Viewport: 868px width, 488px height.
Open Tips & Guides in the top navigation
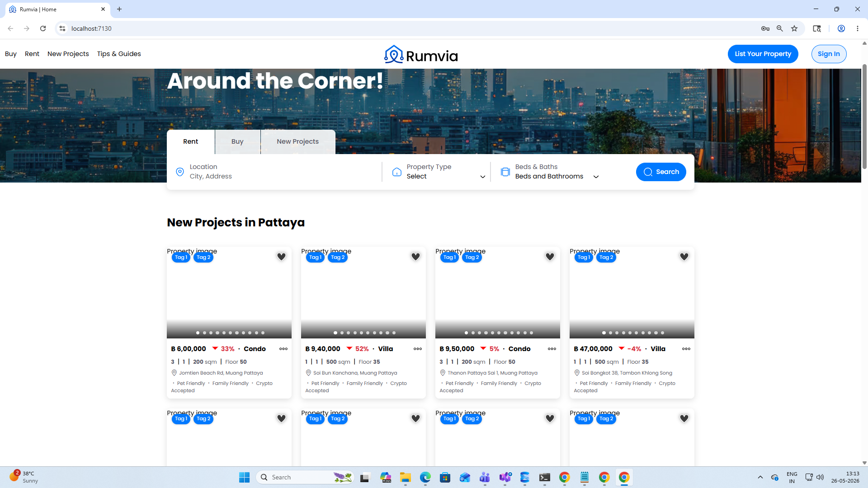(x=119, y=54)
